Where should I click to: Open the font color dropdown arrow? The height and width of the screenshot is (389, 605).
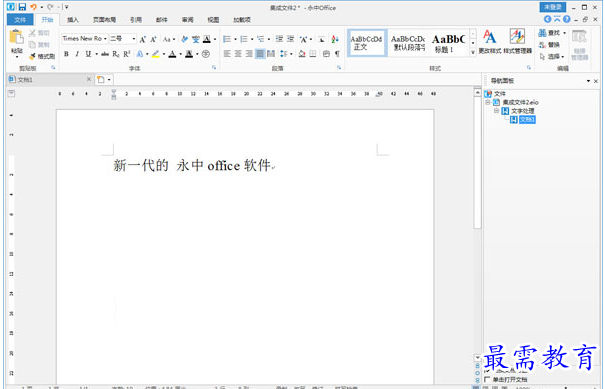coord(180,54)
